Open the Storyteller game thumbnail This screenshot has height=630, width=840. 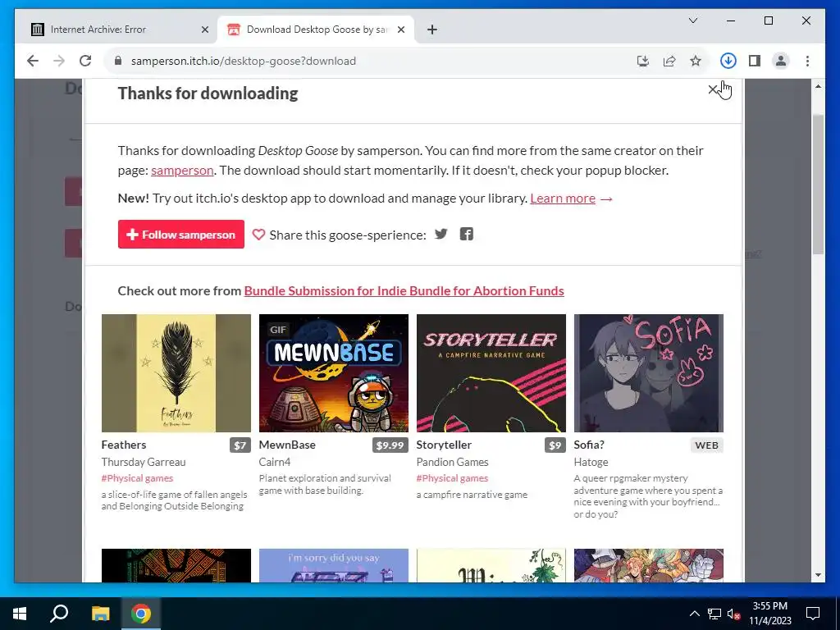491,373
